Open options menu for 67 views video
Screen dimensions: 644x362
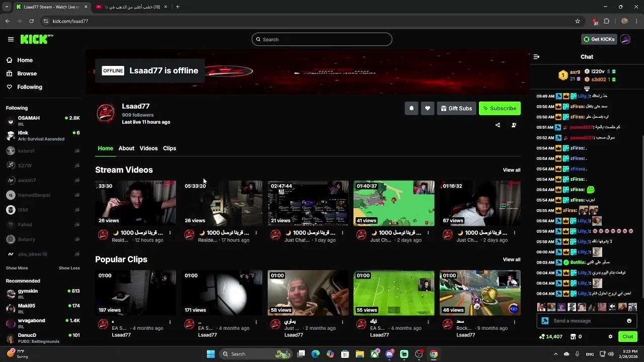514,233
